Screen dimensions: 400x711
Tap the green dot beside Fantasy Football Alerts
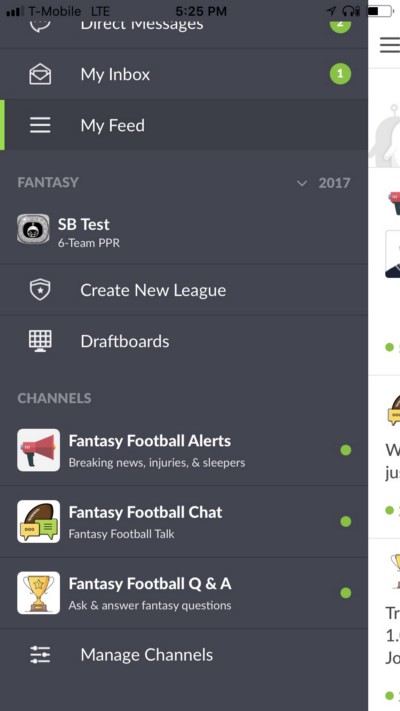(x=346, y=450)
